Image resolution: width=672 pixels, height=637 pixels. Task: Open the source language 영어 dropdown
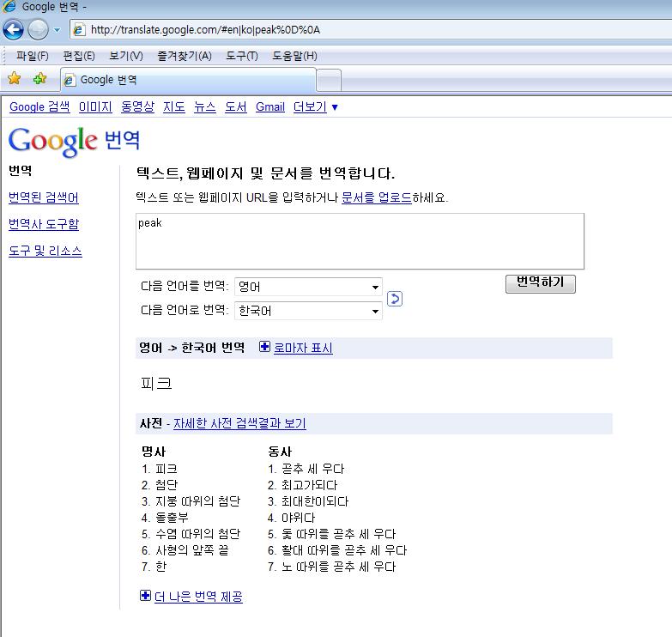point(308,287)
